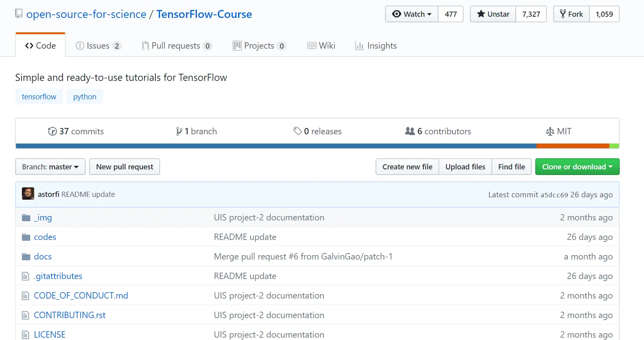This screenshot has width=644, height=340.
Task: Click the .gitattributes file icon
Action: click(x=25, y=276)
